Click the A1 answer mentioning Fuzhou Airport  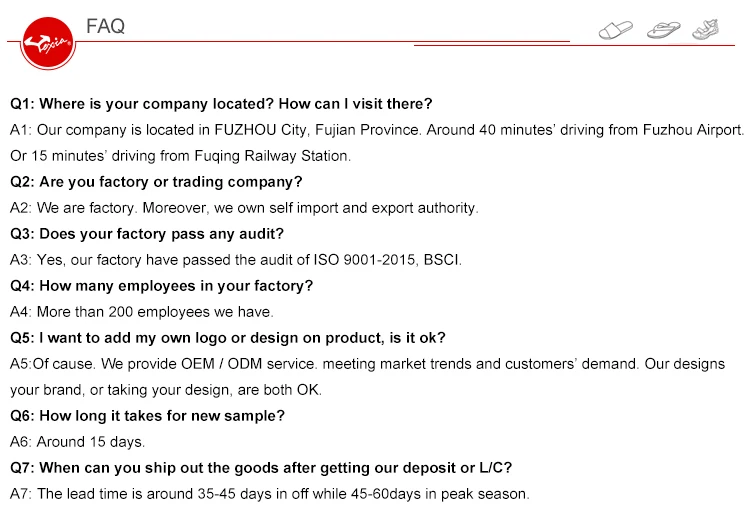point(377,130)
